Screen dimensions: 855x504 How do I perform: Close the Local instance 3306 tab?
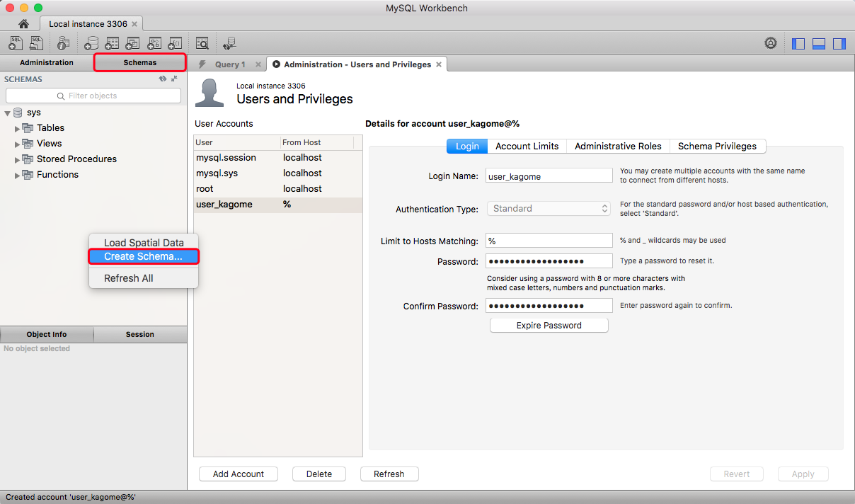tap(134, 23)
